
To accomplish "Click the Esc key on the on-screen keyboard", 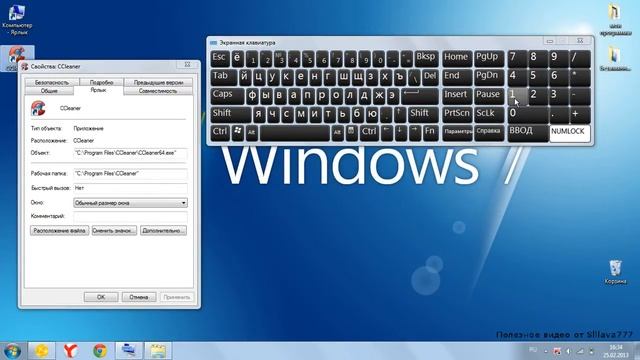I will (220, 59).
